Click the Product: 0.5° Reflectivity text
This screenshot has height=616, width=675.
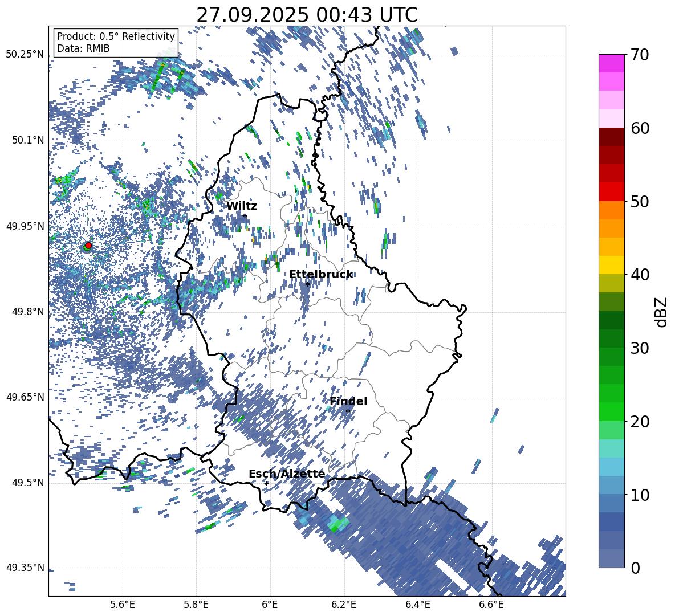[x=116, y=36]
